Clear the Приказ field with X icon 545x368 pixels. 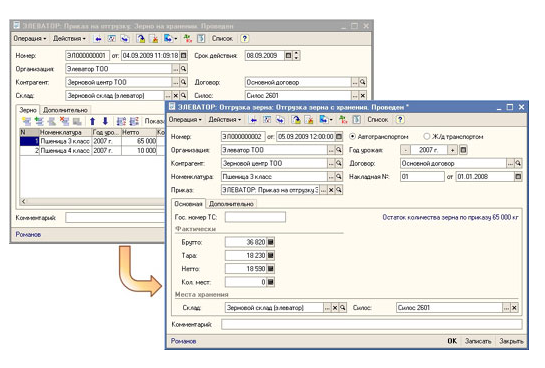pyautogui.click(x=331, y=190)
